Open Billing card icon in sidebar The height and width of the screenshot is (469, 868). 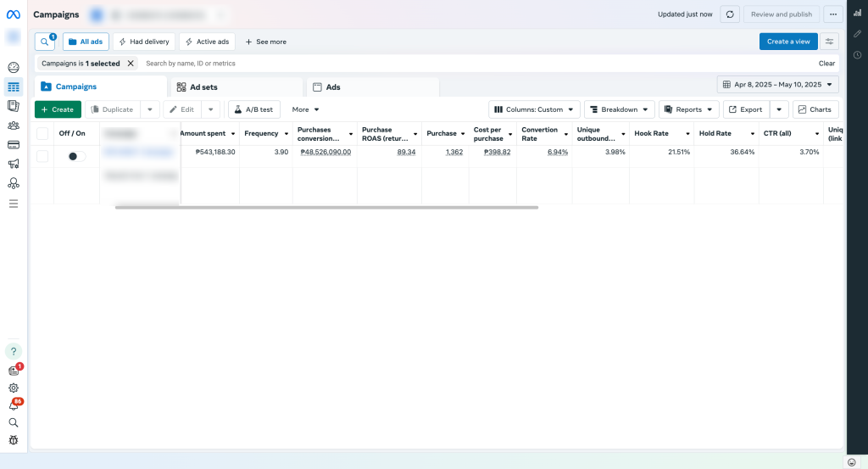click(13, 144)
